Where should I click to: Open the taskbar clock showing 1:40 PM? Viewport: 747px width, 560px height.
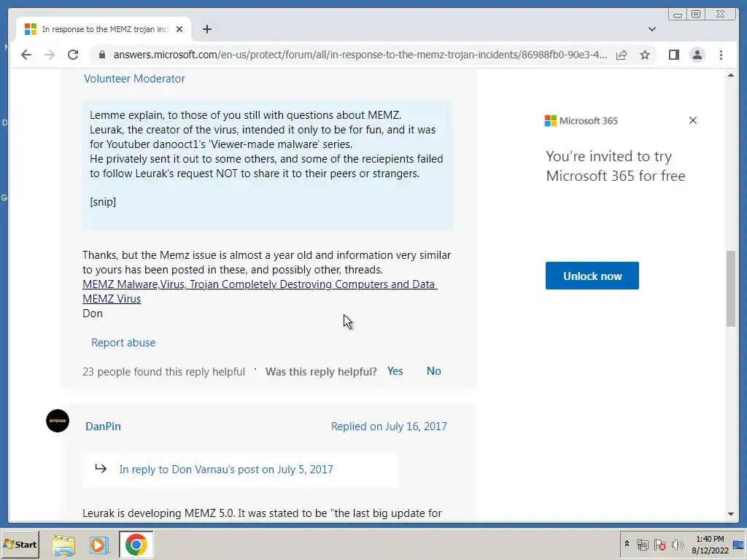pos(710,545)
